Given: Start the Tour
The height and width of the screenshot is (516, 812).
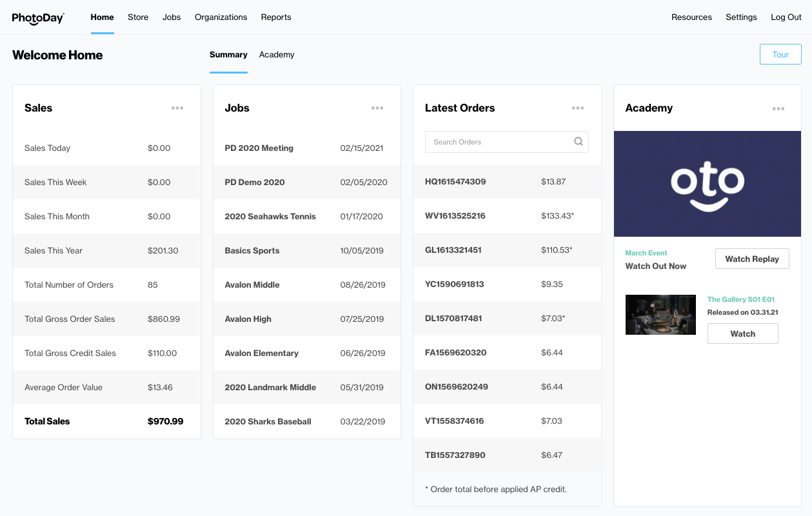Looking at the screenshot, I should [780, 54].
